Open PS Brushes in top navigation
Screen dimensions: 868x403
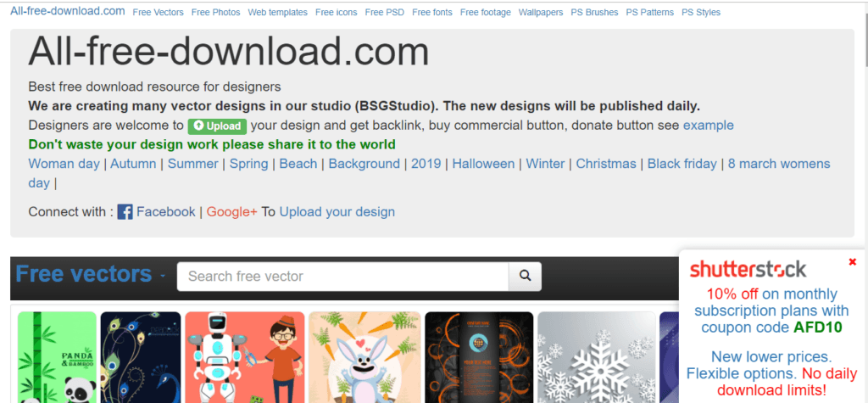click(594, 12)
